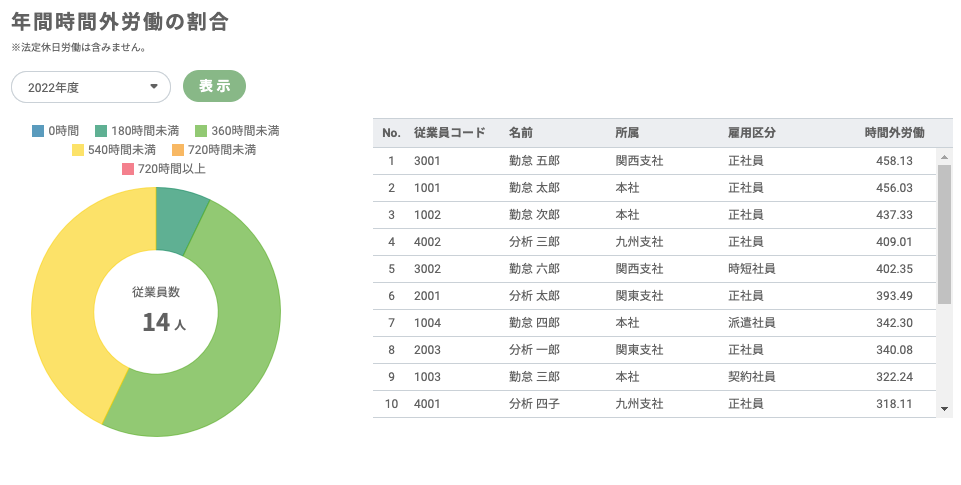Toggle the 180時間未満 legend swatch
This screenshot has width=961, height=485.
pos(101,131)
